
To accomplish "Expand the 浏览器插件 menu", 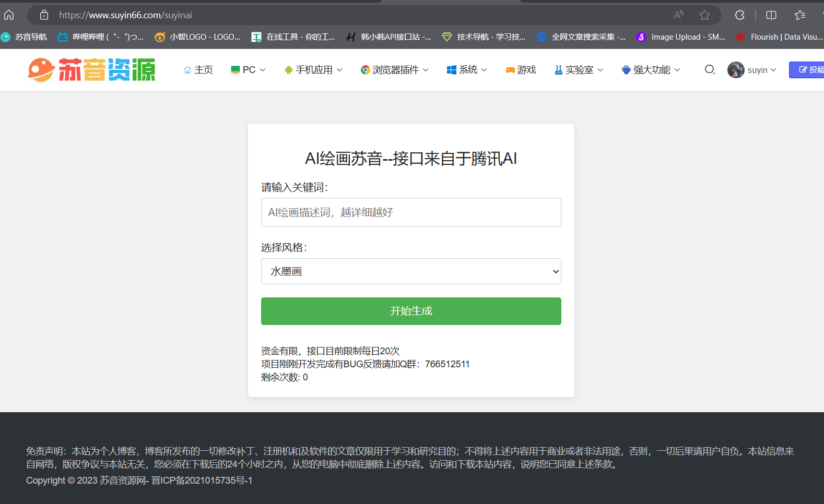I will coord(395,69).
